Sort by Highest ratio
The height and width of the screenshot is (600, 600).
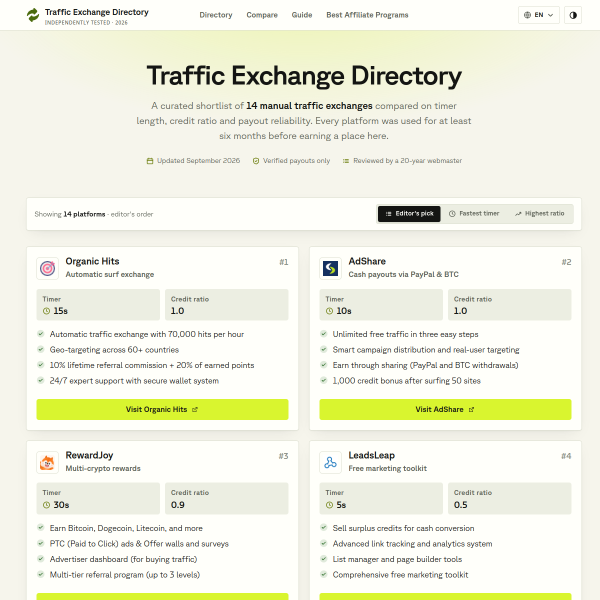(x=540, y=214)
